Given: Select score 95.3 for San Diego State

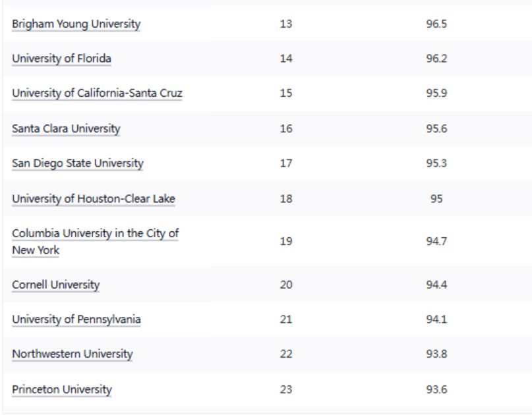Looking at the screenshot, I should (x=434, y=161).
